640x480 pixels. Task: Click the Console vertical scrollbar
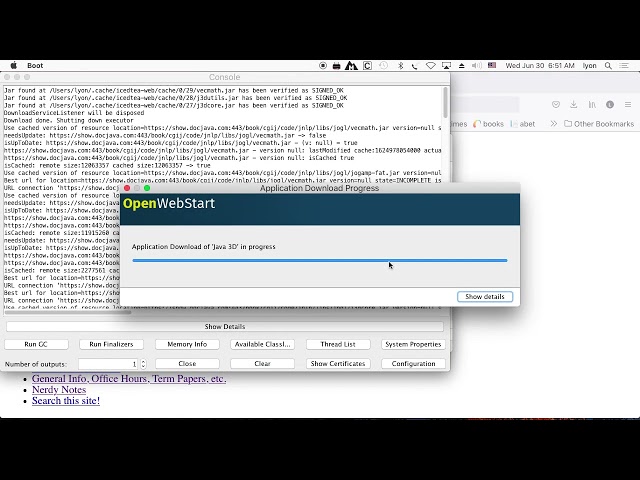pos(445,102)
